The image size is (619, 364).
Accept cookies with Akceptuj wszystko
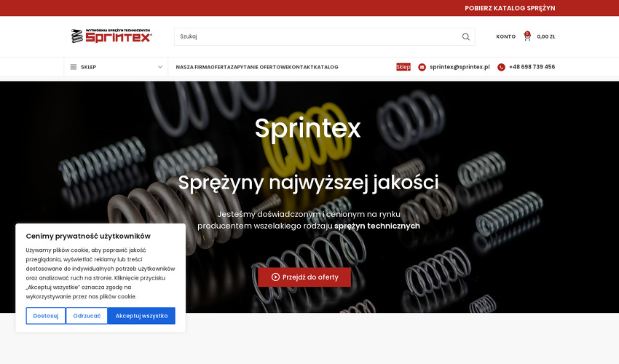tap(141, 316)
